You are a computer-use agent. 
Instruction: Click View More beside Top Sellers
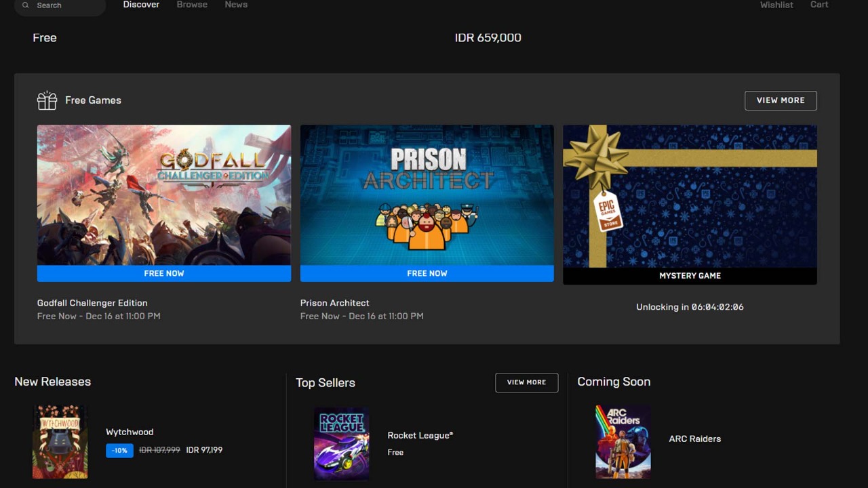click(526, 382)
